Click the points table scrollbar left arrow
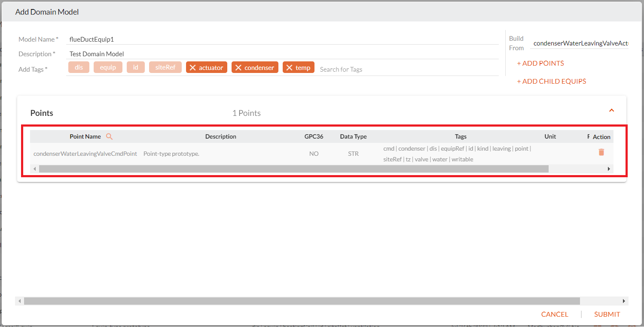Viewport: 644px width, 327px height. pyautogui.click(x=35, y=169)
